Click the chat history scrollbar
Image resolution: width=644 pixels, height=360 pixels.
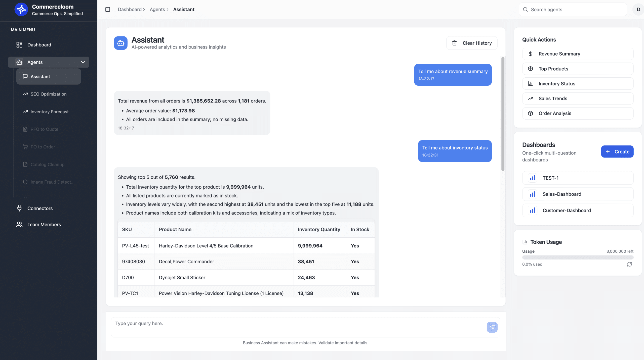[503, 114]
